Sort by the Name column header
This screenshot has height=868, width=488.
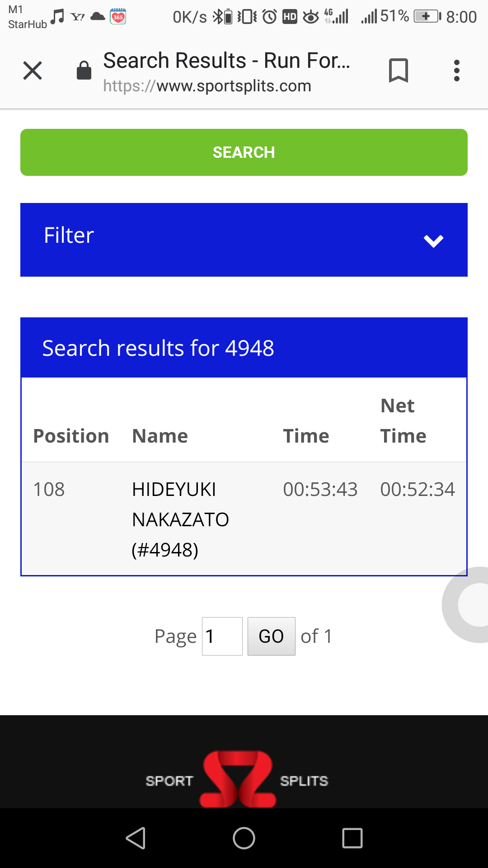click(160, 436)
